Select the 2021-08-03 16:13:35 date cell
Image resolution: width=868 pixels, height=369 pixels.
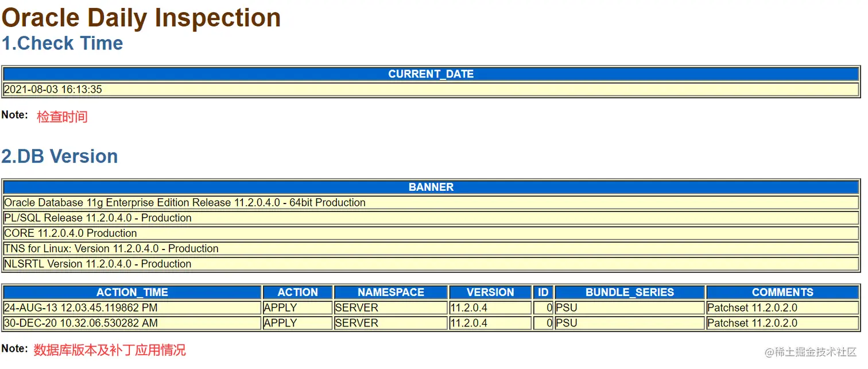pyautogui.click(x=431, y=89)
